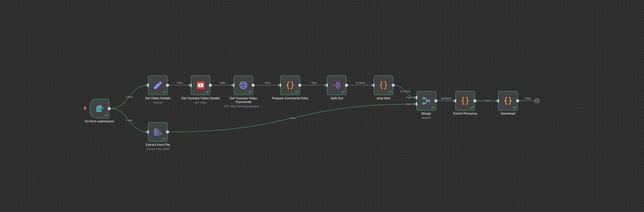Click the output connector of strip html
The image size is (644, 212).
coord(393,85)
